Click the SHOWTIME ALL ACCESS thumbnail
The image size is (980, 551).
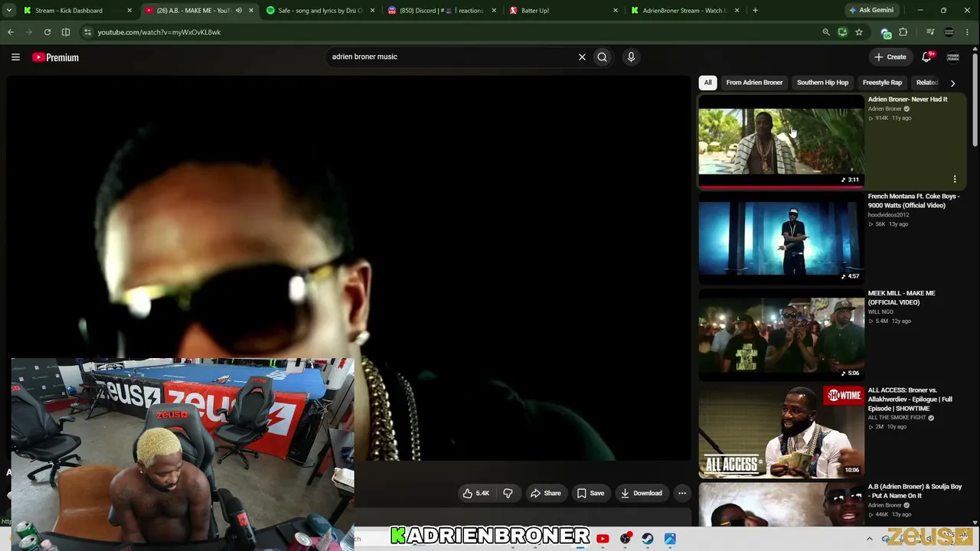coord(781,432)
